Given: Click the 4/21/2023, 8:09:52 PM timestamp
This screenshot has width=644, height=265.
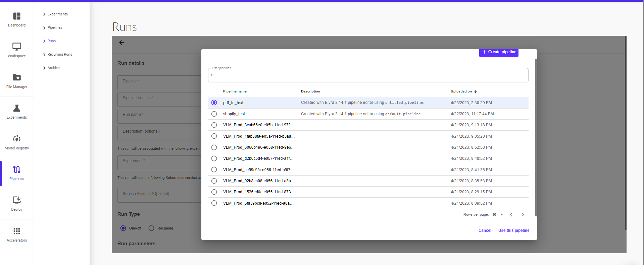Looking at the screenshot, I should 471,203.
